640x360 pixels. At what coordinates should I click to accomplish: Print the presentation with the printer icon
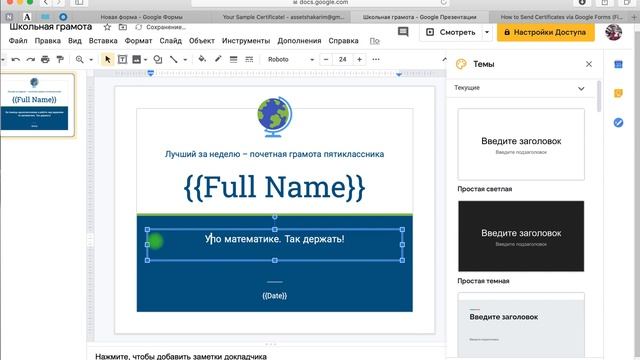tap(45, 60)
